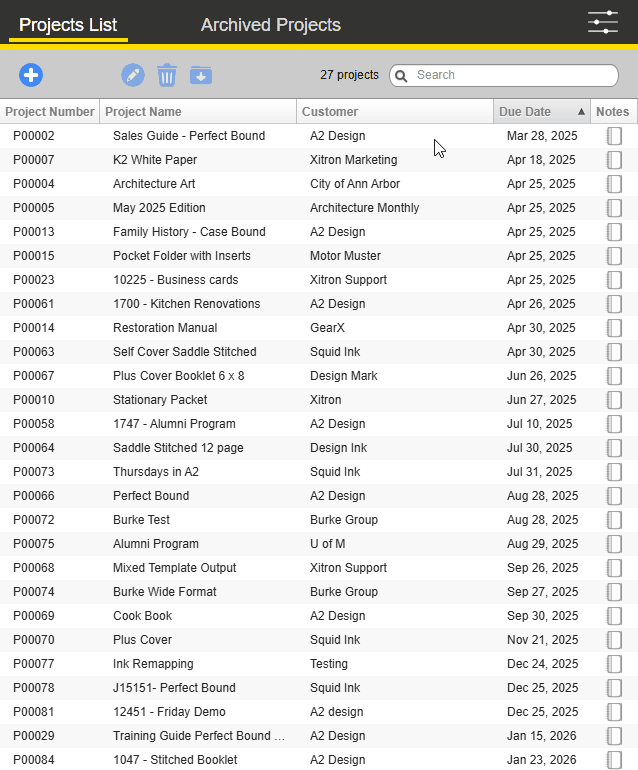Screen dimensions: 638x770
Task: Select project number P00070
Action: (34, 640)
